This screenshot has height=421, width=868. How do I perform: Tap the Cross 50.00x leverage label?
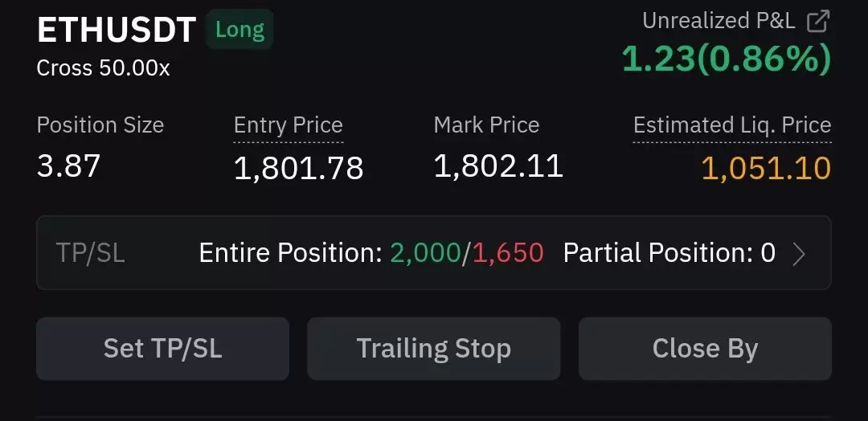point(103,68)
